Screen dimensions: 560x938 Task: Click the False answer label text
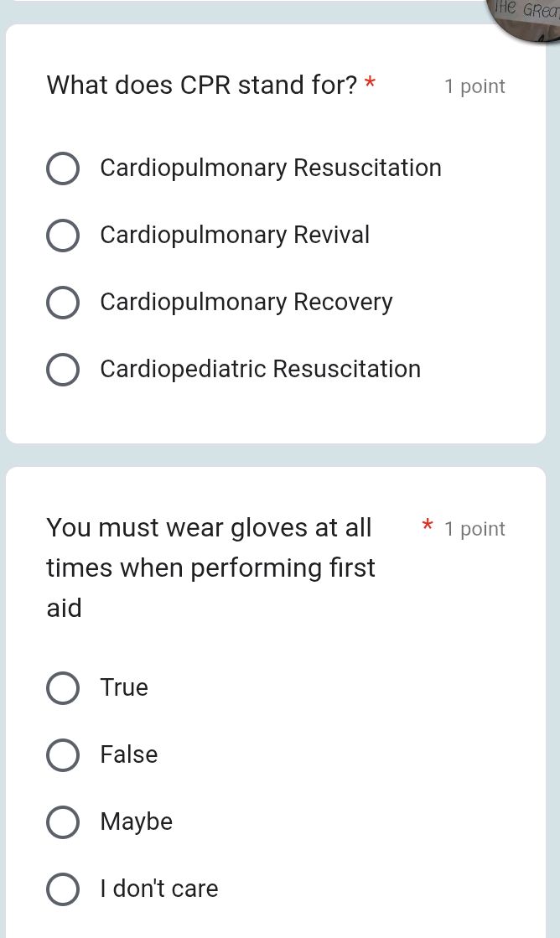[128, 755]
